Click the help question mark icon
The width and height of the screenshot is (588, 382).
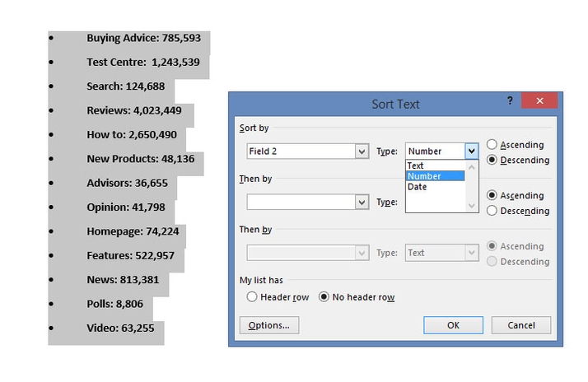(x=510, y=100)
